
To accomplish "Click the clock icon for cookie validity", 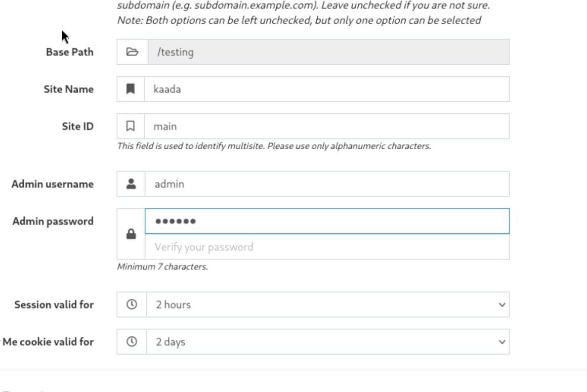I will pyautogui.click(x=132, y=342).
